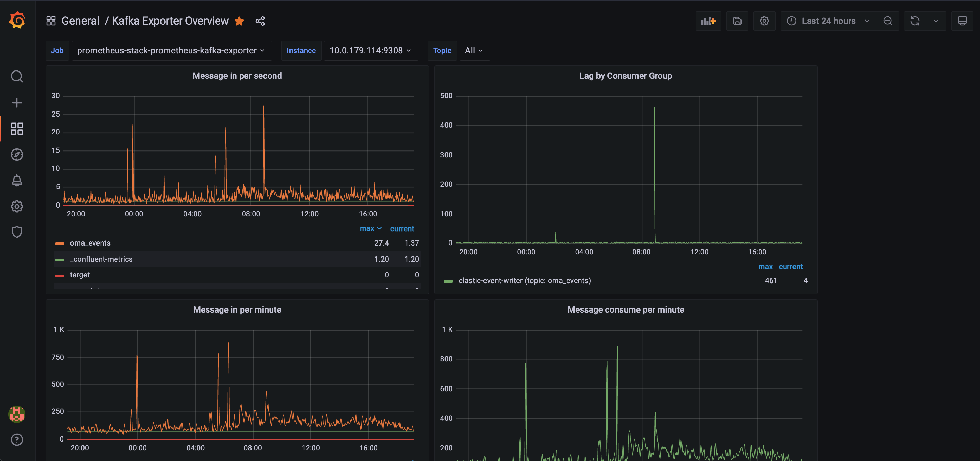Open the Explore compass icon
Screen dimensions: 980x461
[x=17, y=155]
